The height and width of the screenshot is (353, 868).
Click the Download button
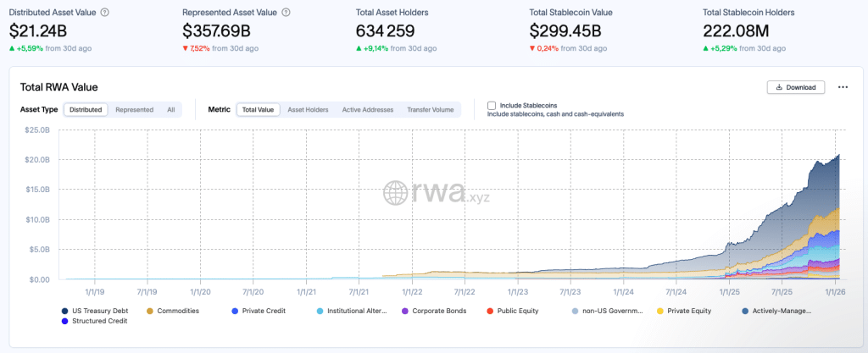coord(796,87)
